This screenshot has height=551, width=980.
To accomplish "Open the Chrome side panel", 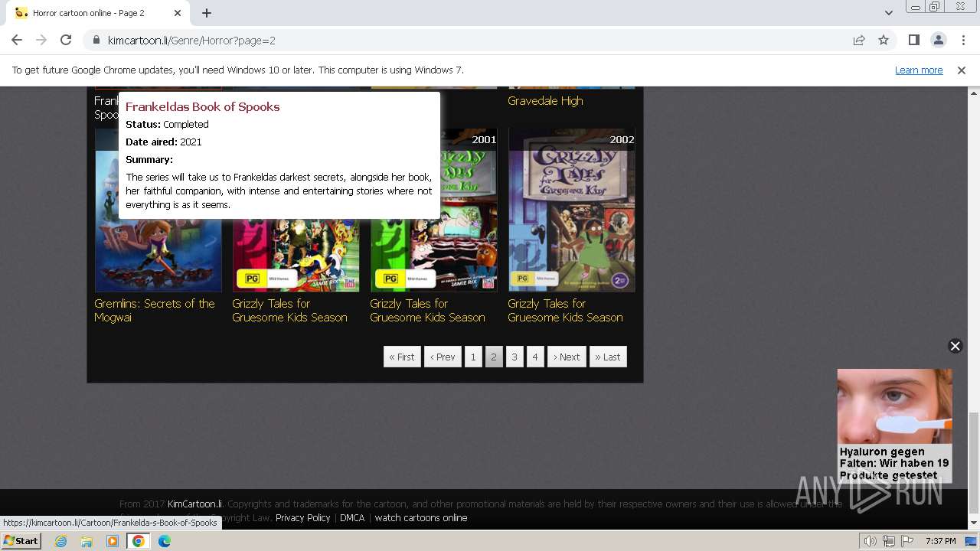I will coord(913,40).
